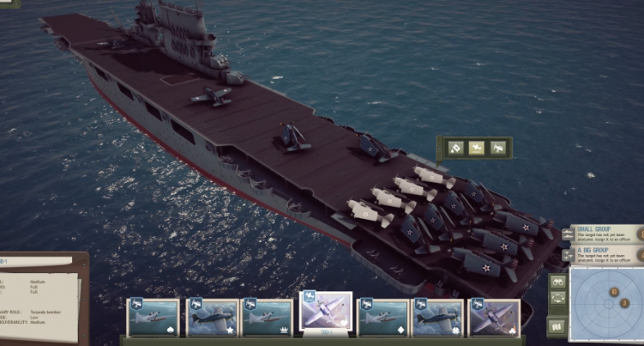Click the TBD-1 aircraft info clipboard panel
This screenshot has height=346, width=644.
[x=41, y=298]
